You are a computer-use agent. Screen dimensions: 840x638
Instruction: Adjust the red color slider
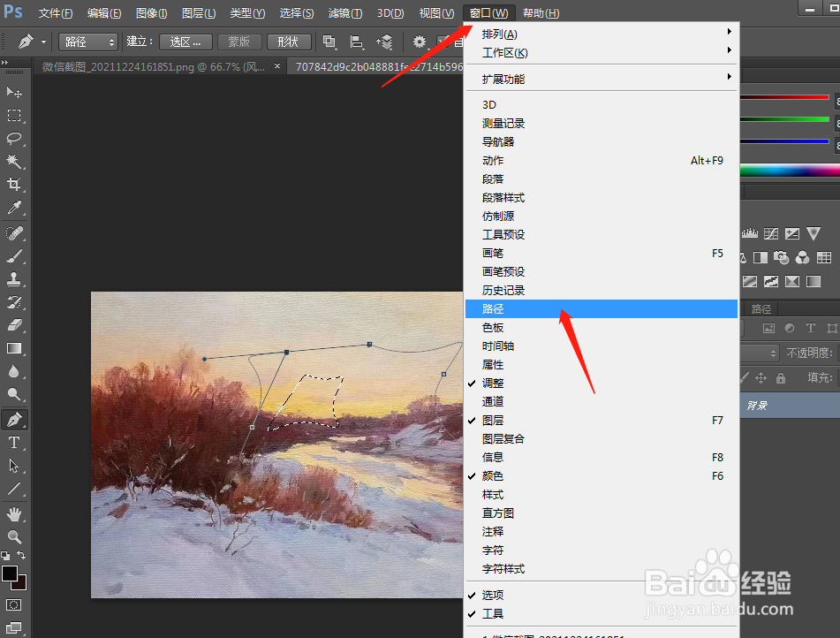(785, 97)
